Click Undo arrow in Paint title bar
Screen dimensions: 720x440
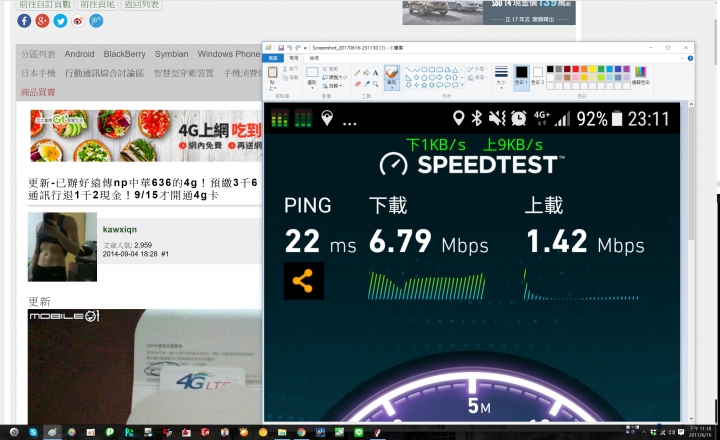coord(289,47)
